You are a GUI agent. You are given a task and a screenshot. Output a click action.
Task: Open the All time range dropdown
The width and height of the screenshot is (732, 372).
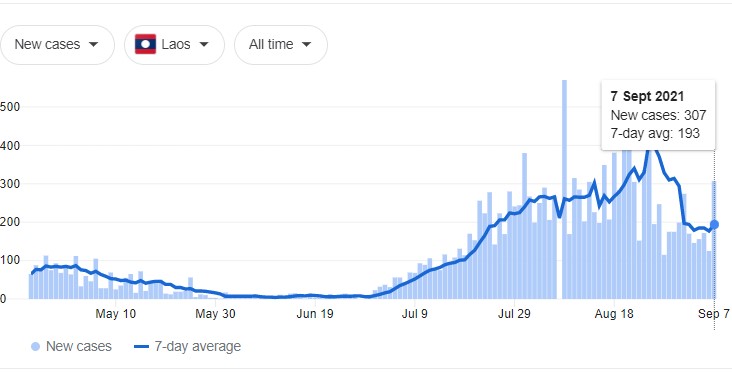(x=281, y=45)
